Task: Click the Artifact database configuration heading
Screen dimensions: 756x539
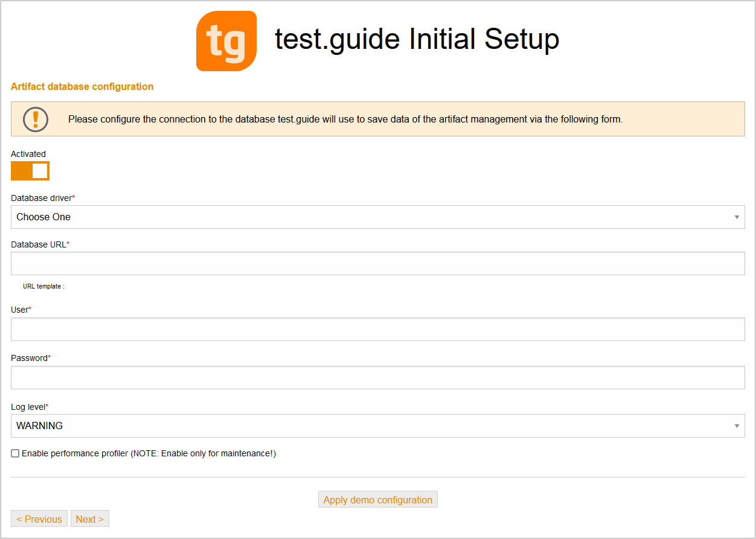Action: click(82, 86)
